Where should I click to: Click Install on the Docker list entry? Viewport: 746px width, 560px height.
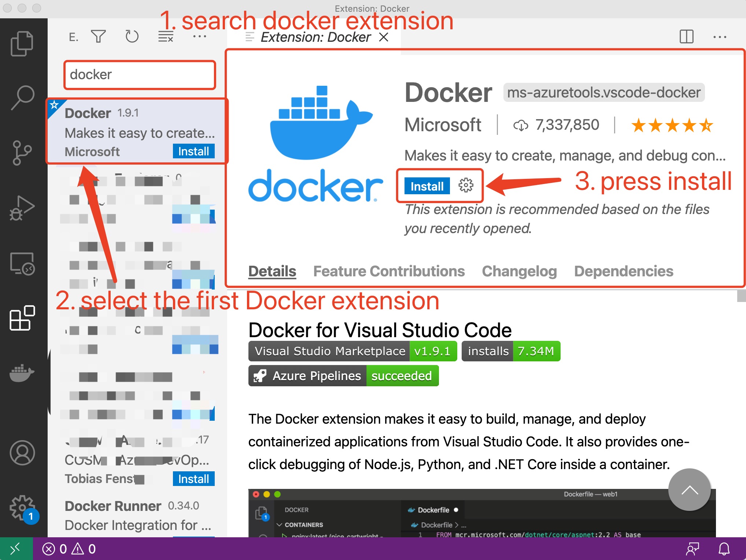pos(193,151)
